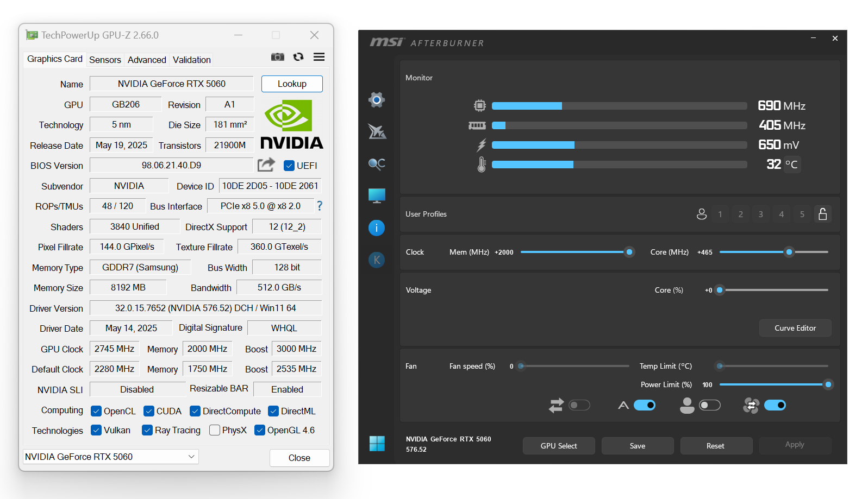Expand the NVIDIA GeForce RTX 5060 dropdown
The height and width of the screenshot is (499, 868).
coord(191,457)
